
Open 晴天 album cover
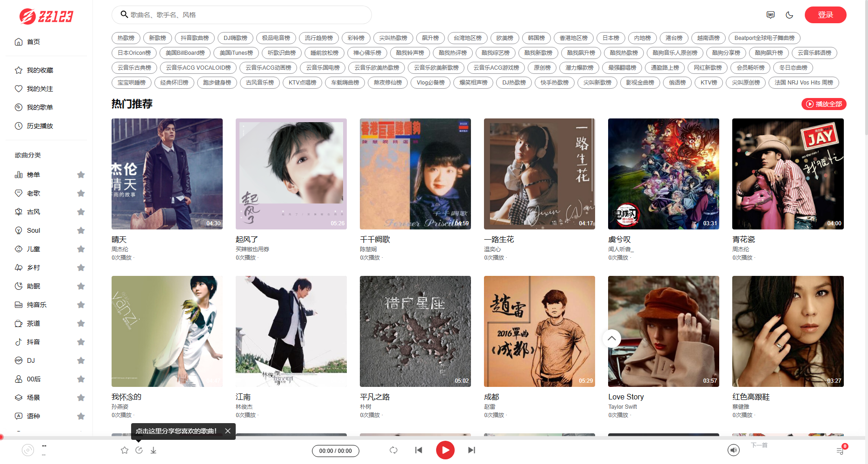click(167, 174)
